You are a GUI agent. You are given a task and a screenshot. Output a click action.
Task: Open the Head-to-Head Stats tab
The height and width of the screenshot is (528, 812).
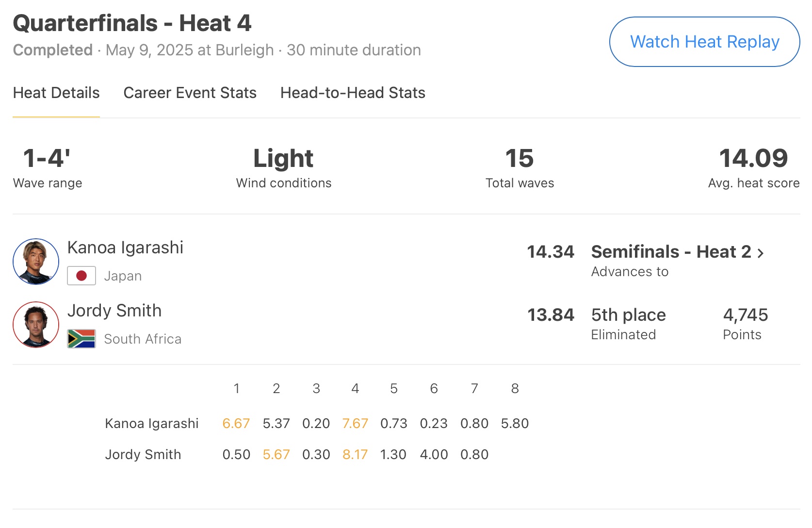pyautogui.click(x=353, y=93)
